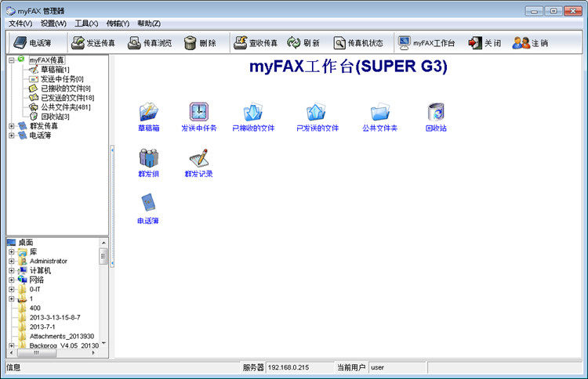Expand the 计算机 node
The width and height of the screenshot is (588, 379).
tap(11, 270)
